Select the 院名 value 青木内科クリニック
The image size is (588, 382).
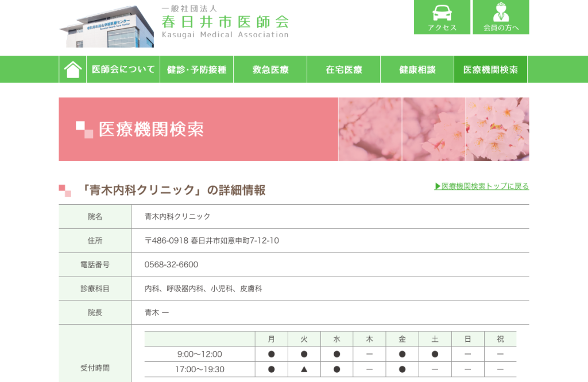point(177,216)
